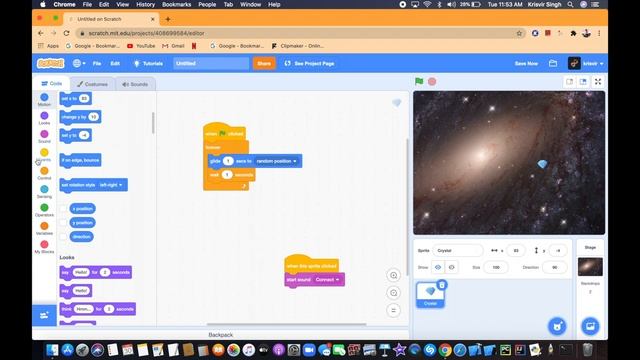Viewport: 640px width, 360px height.
Task: Tick the direction reporter checkbox
Action: pos(63,236)
